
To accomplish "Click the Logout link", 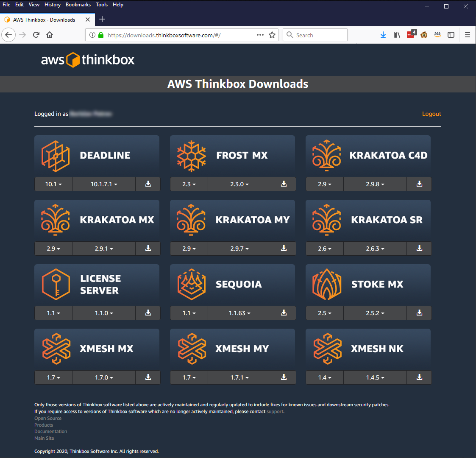I will pos(431,114).
